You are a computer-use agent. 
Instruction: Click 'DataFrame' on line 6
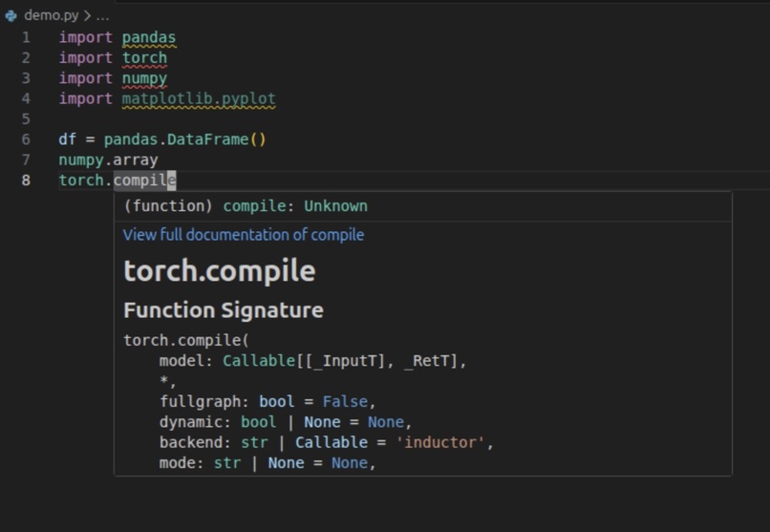click(207, 139)
